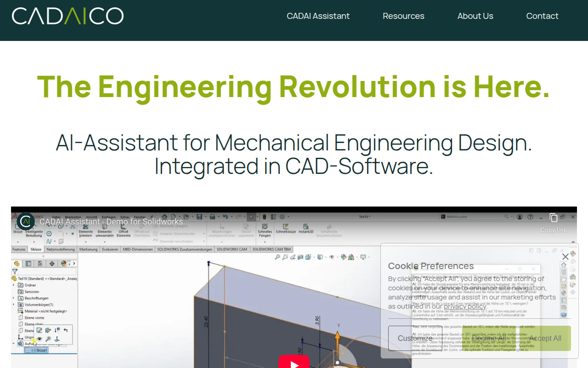Click the Copy link icon on video

(x=554, y=218)
